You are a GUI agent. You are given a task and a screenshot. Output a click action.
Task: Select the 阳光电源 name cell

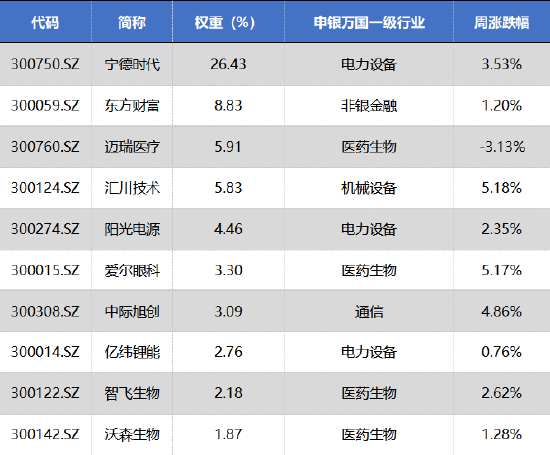132,229
